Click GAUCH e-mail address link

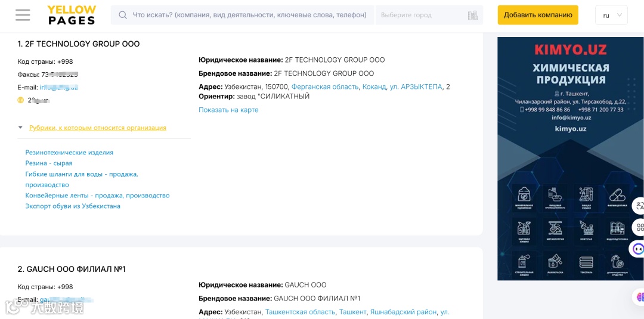click(67, 300)
